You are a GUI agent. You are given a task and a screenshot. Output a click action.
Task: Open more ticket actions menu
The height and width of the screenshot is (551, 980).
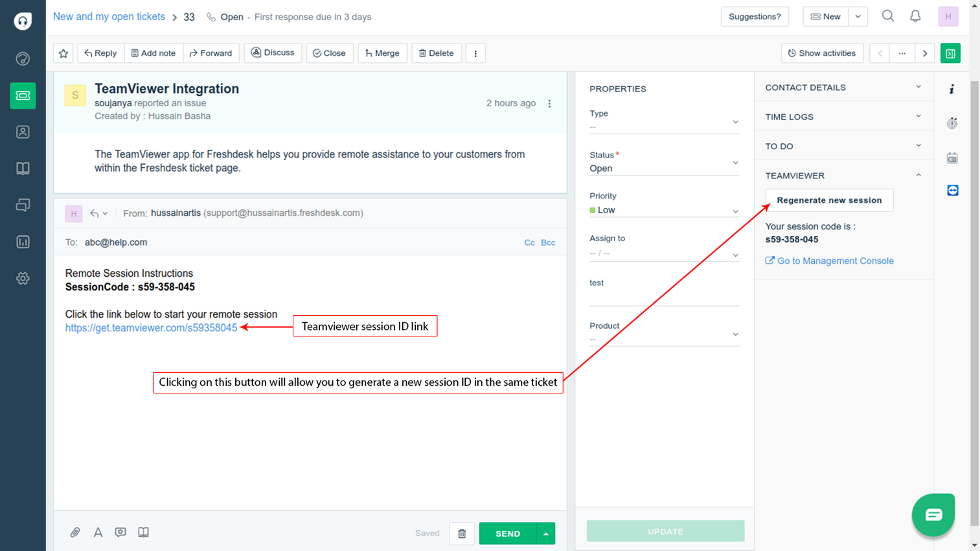click(x=475, y=53)
